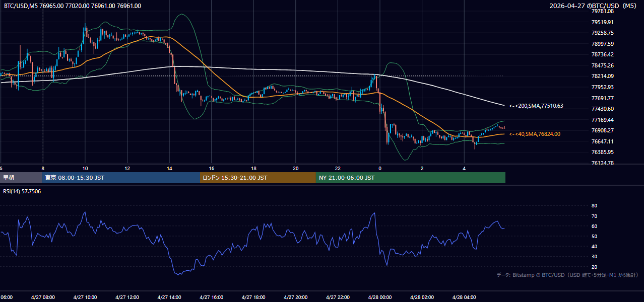
Task: Click hour tick 0 under price chart
Action: (380, 168)
